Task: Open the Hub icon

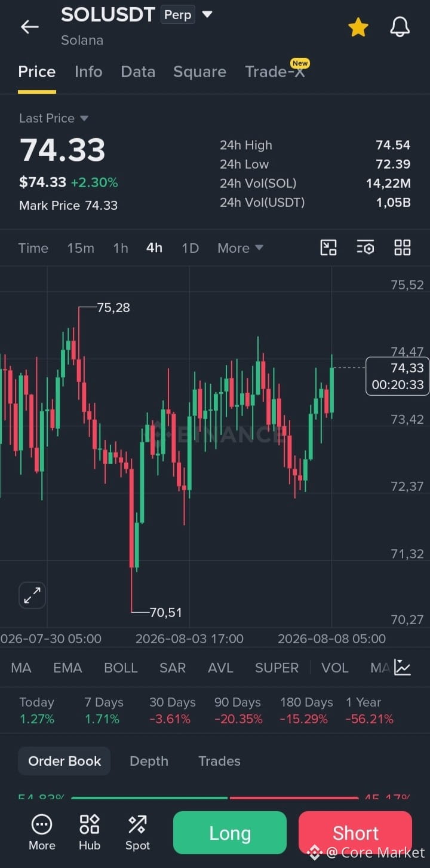Action: (x=90, y=832)
